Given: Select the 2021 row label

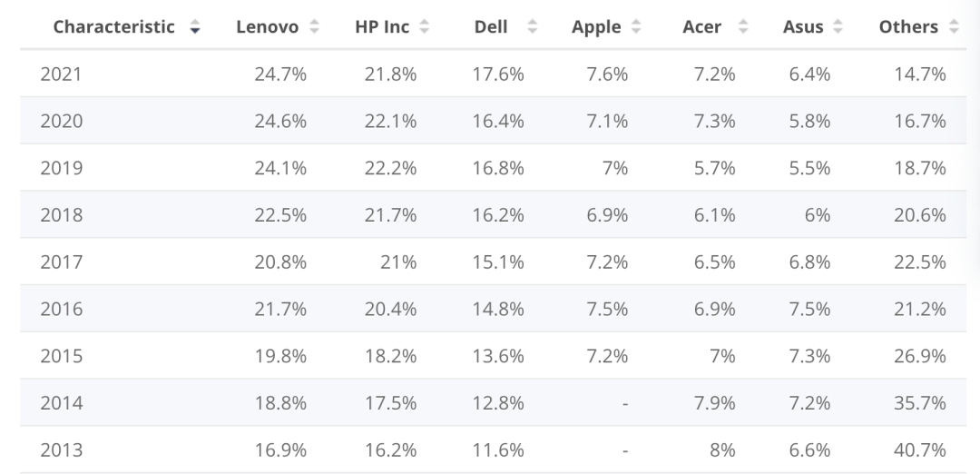Looking at the screenshot, I should click(61, 74).
